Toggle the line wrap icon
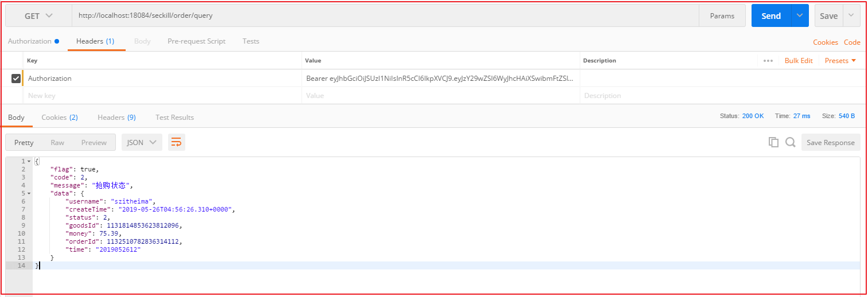The height and width of the screenshot is (297, 868). [x=177, y=143]
